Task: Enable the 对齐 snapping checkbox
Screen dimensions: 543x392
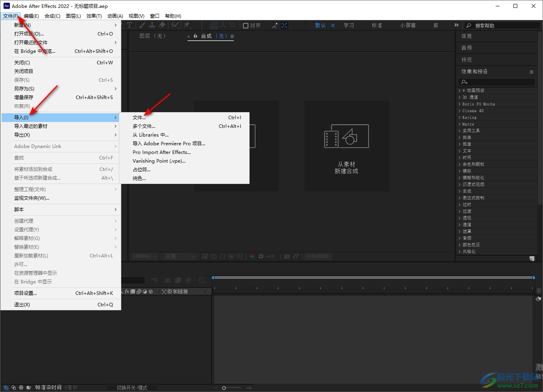Action: tap(246, 26)
